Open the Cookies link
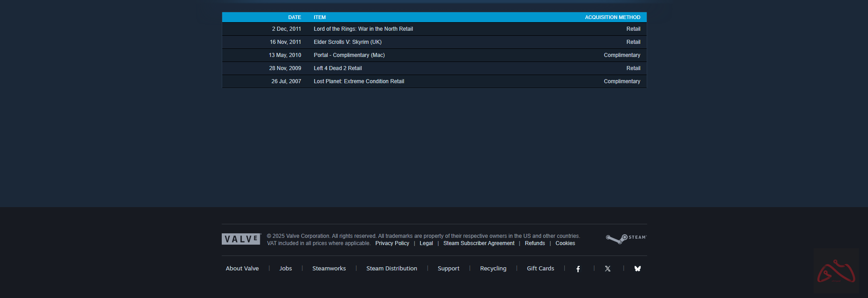868x298 pixels. tap(565, 243)
